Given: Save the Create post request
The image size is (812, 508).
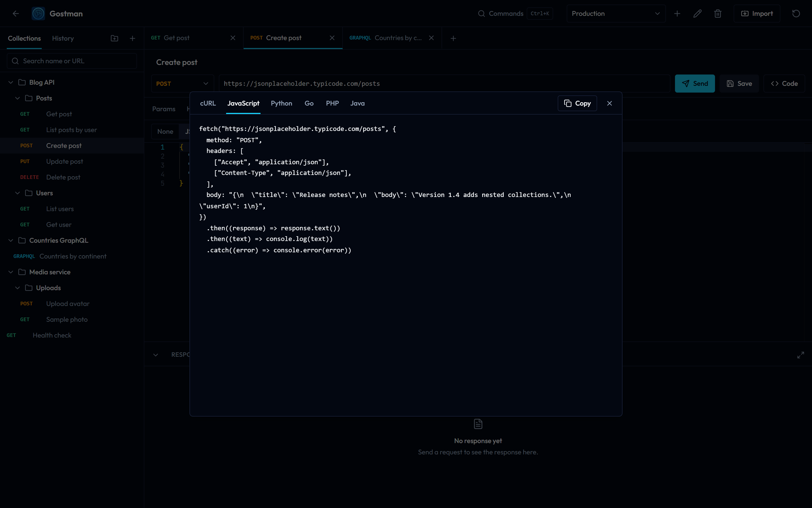Looking at the screenshot, I should (739, 83).
